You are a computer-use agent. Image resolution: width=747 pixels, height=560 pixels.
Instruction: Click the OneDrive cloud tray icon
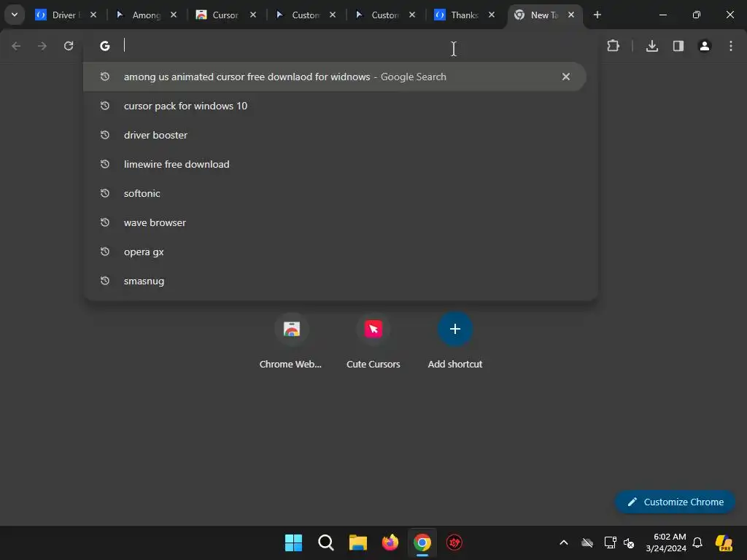[x=587, y=542]
